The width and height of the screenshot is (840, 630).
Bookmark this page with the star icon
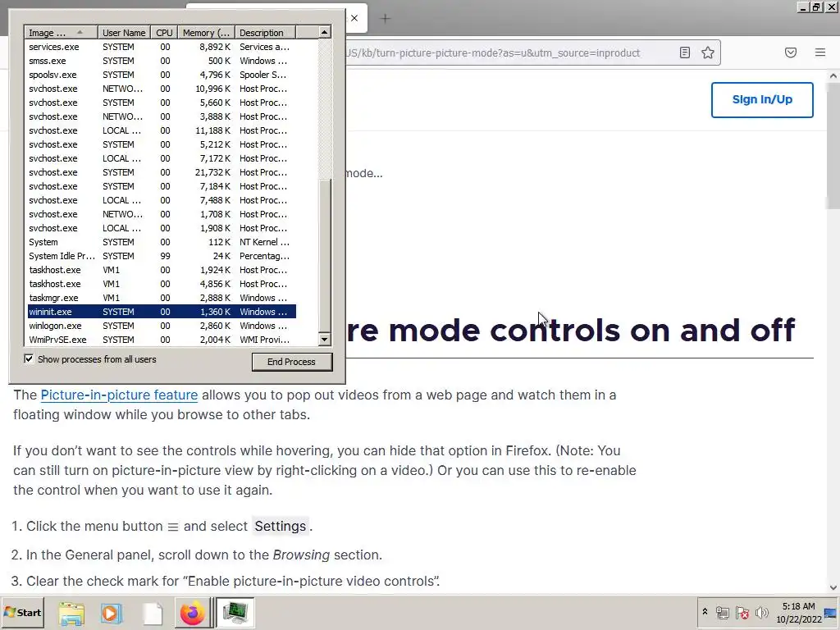[708, 52]
